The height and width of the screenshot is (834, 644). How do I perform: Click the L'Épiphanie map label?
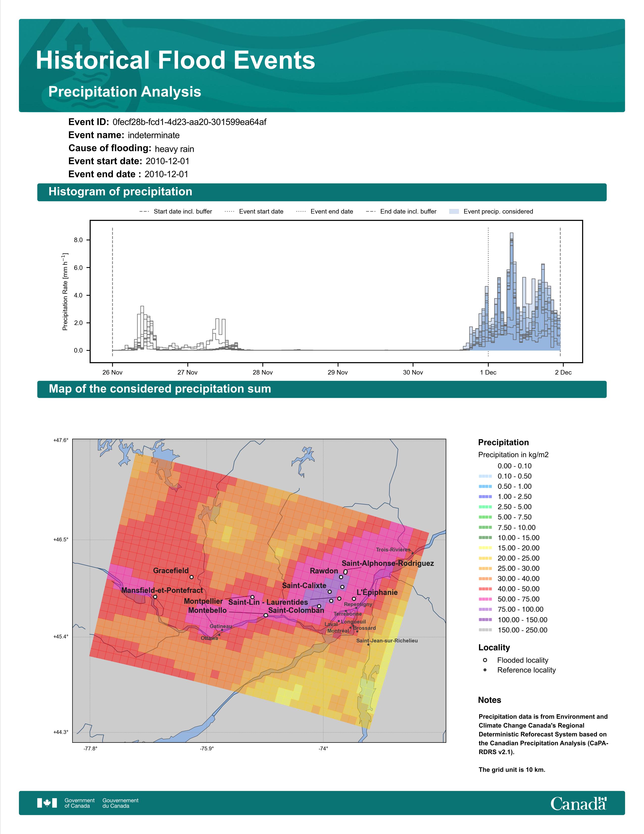pyautogui.click(x=377, y=592)
